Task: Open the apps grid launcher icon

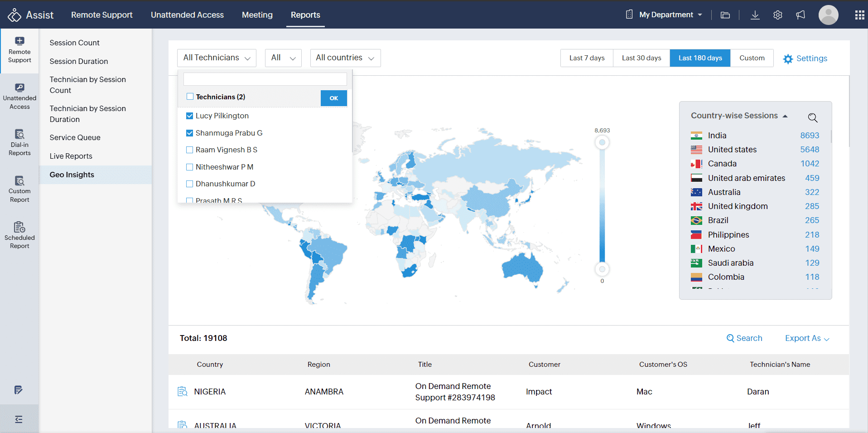Action: tap(859, 15)
